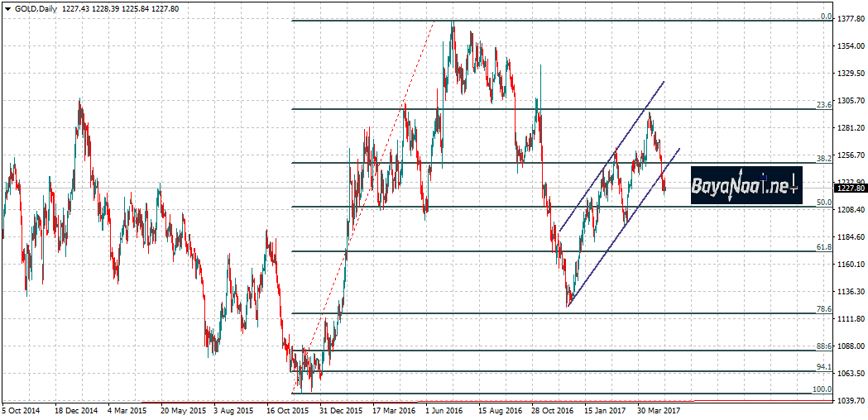Select the 94.1 Fibonacci level label
Viewport: 868px width, 420px height.
(x=823, y=368)
